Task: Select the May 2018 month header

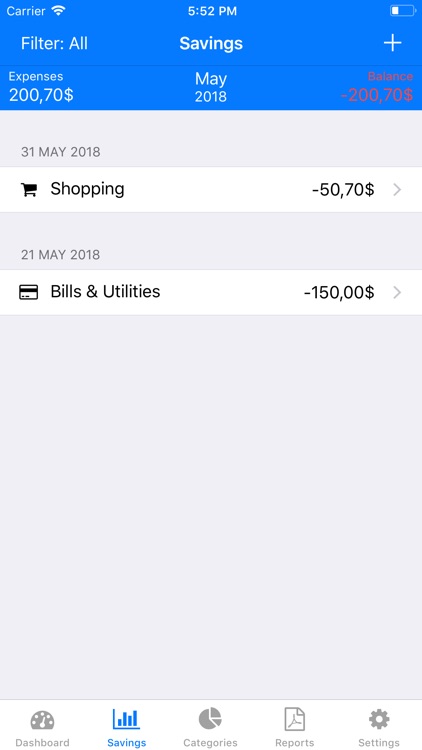Action: (x=211, y=87)
